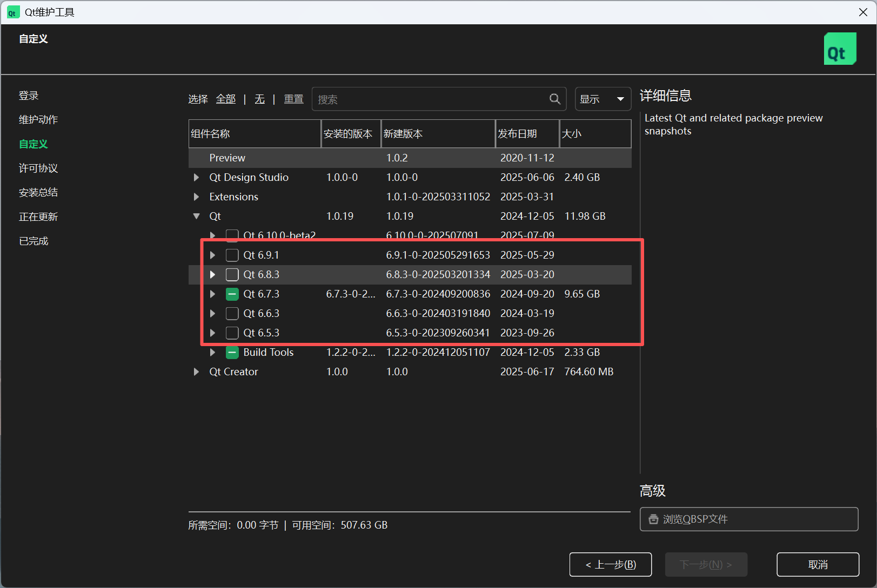The width and height of the screenshot is (877, 588).
Task: Click the 取消 cancel button
Action: pos(818,564)
